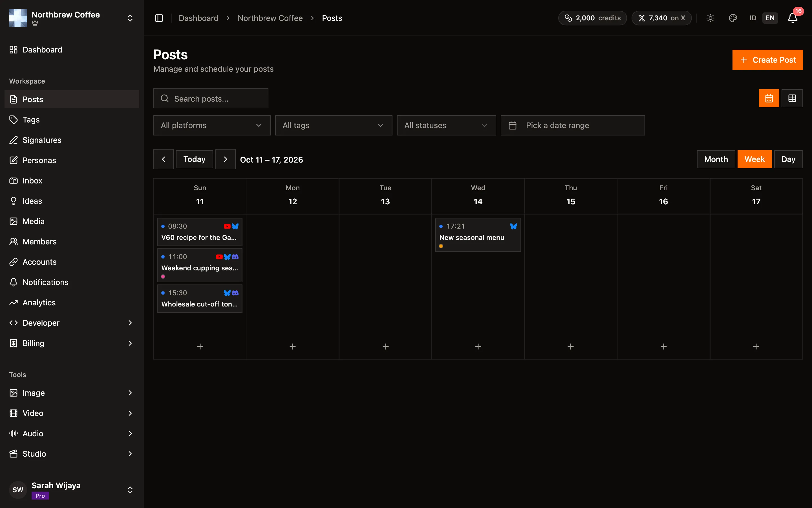Expand the Video tools section

(72, 413)
